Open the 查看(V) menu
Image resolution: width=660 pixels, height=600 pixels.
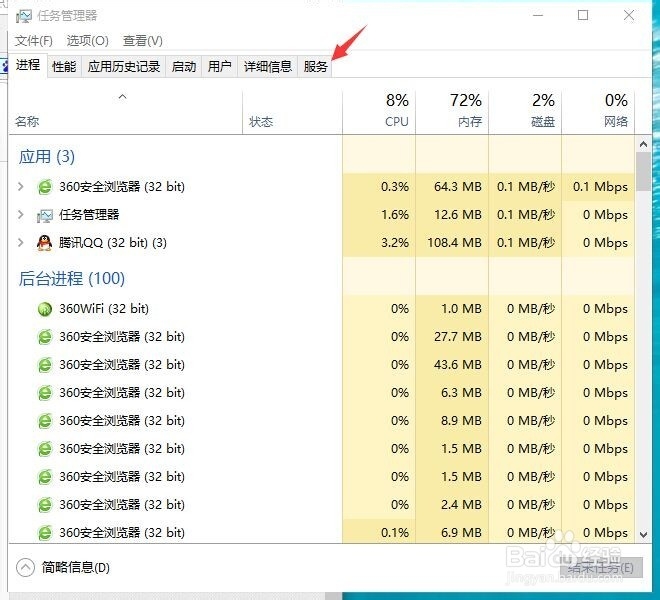tap(143, 41)
